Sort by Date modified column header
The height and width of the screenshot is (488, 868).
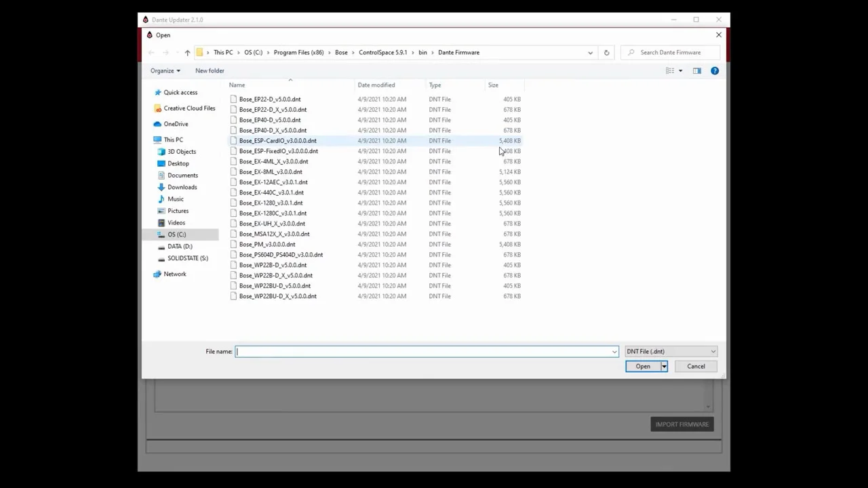coord(391,85)
